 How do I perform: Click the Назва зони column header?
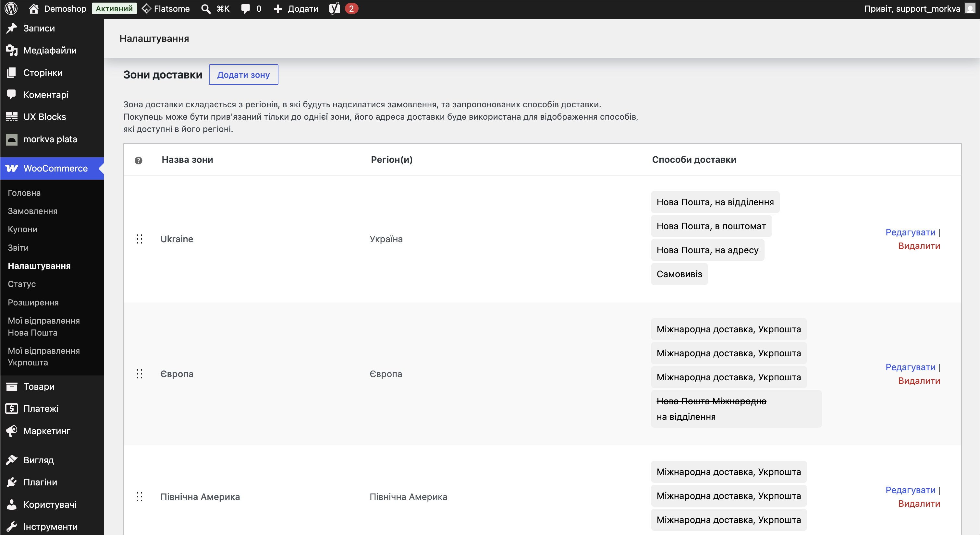187,160
